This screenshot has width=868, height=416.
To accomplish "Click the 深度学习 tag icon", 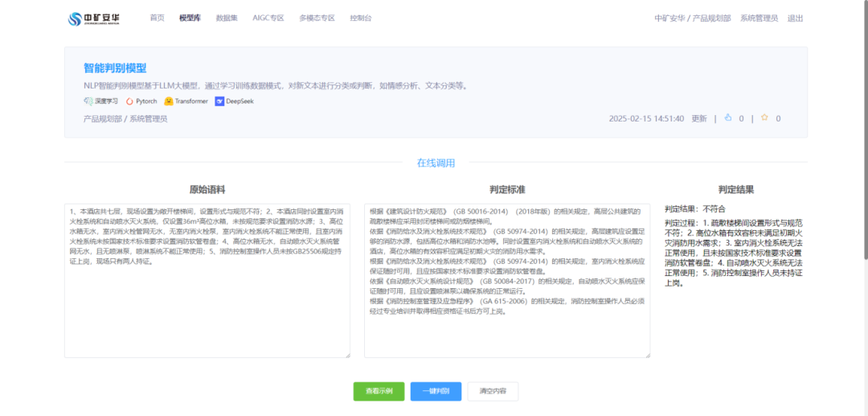I will 88,101.
